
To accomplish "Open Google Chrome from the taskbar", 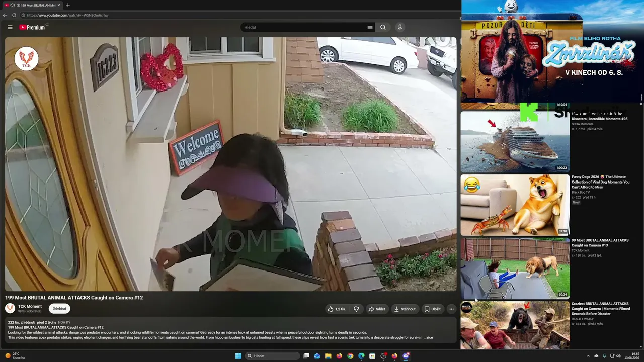I will coord(350,356).
